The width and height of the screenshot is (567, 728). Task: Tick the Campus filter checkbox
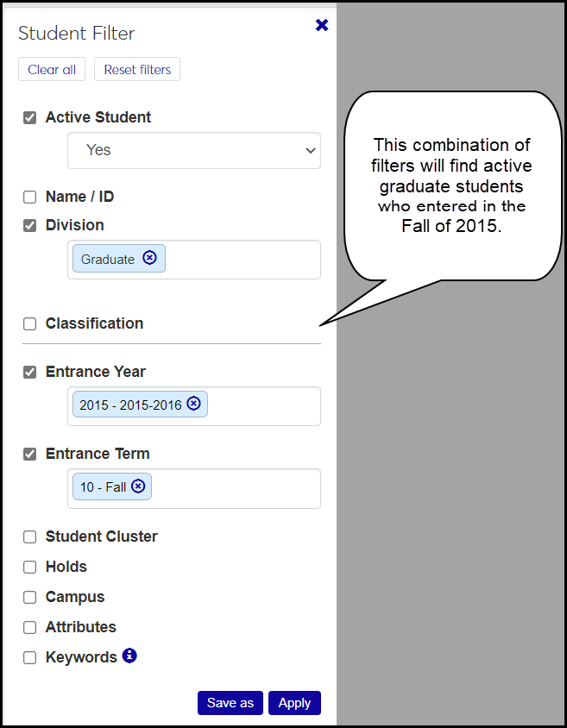[x=30, y=597]
